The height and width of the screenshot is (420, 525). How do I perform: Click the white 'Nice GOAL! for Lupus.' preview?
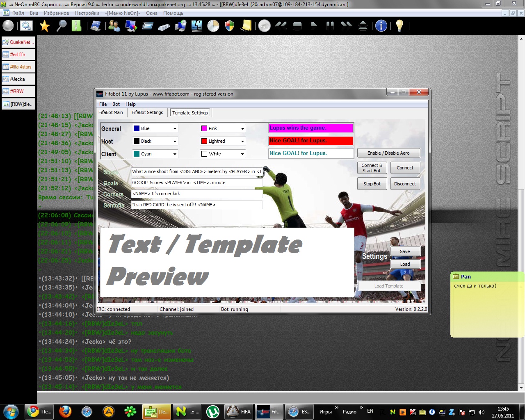click(x=311, y=153)
